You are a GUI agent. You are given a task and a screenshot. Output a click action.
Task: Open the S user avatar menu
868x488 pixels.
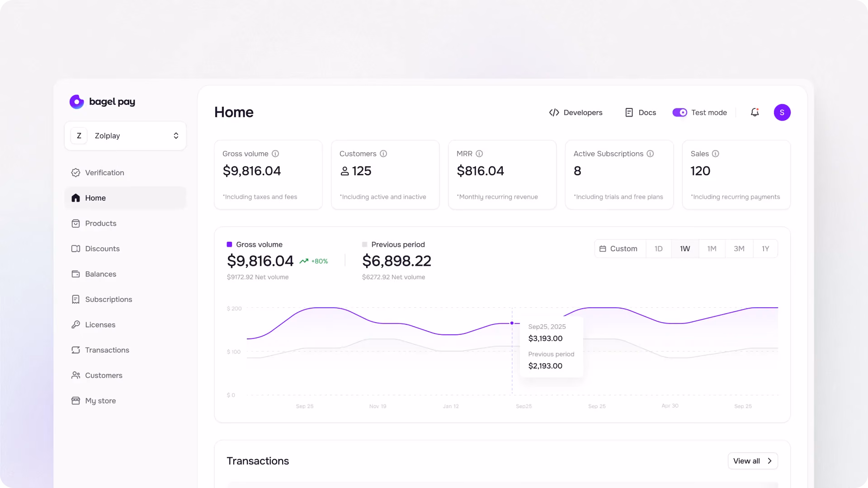click(x=782, y=113)
